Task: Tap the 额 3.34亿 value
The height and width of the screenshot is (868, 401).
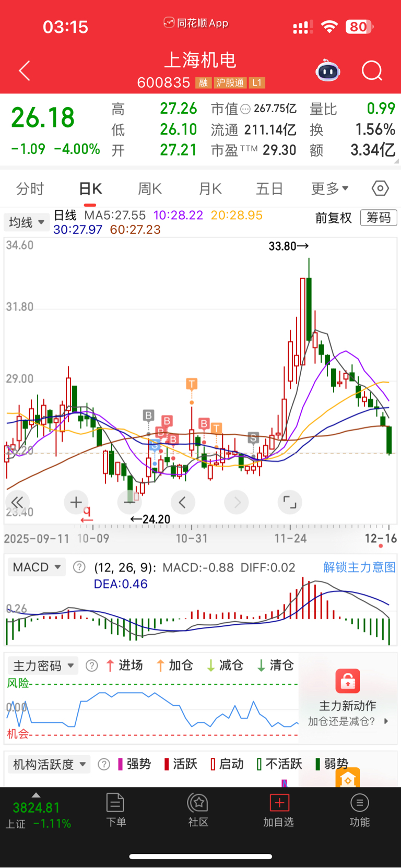Action: pos(373,150)
